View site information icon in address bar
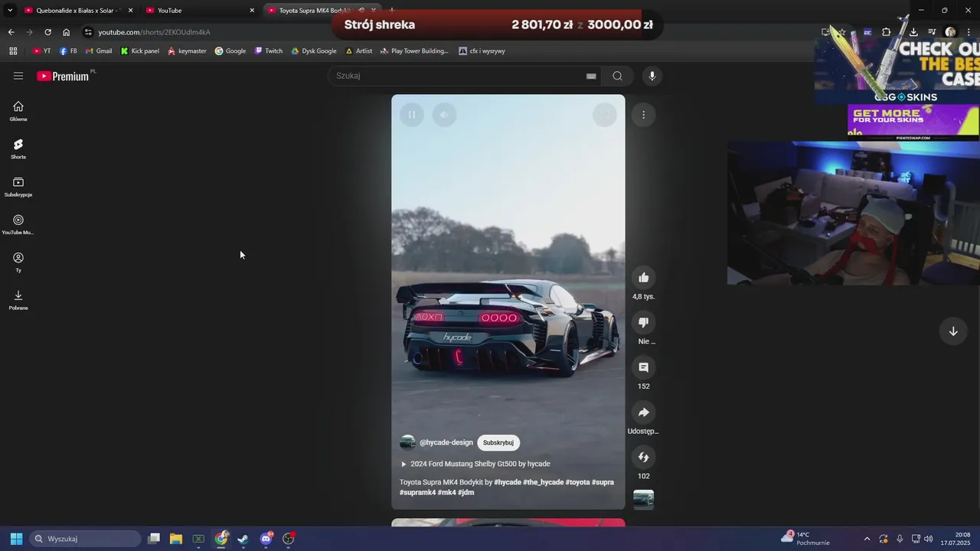The width and height of the screenshot is (980, 551). [x=88, y=32]
